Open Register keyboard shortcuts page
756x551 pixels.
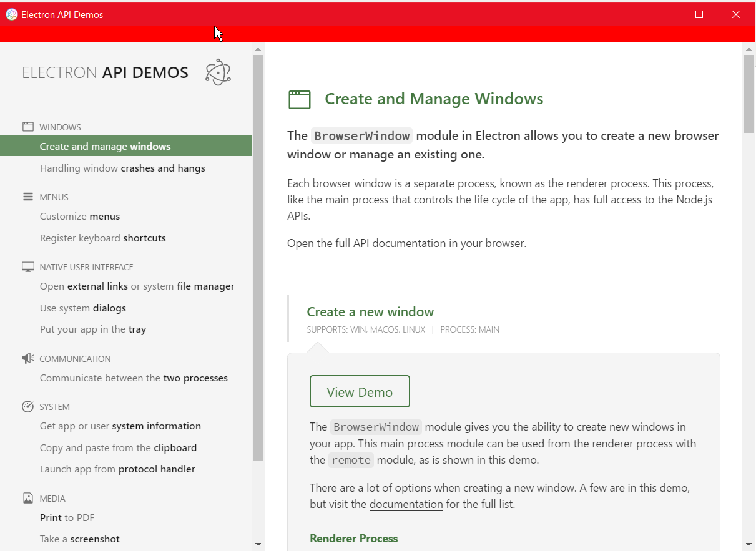click(103, 238)
